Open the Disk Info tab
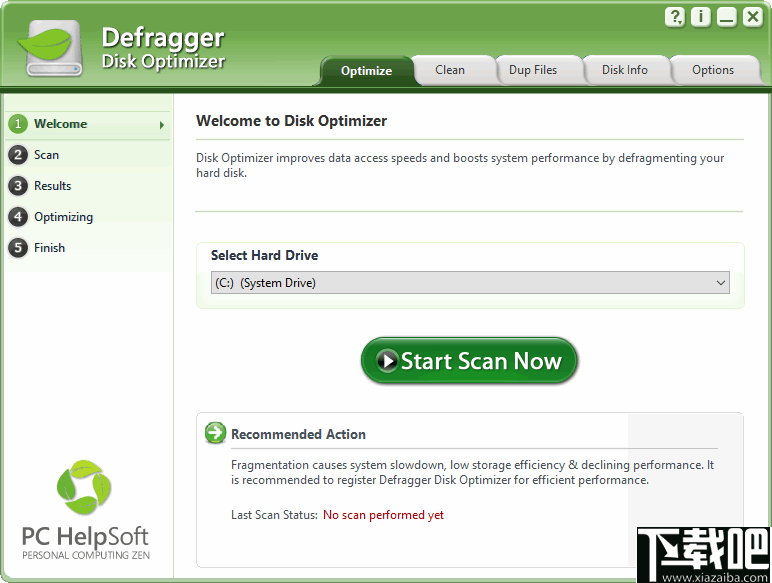 pyautogui.click(x=624, y=70)
